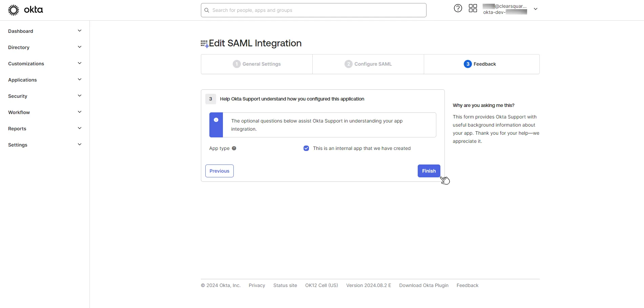Click the OK12 Cell (US) footer text
Image resolution: width=644 pixels, height=308 pixels.
point(321,285)
